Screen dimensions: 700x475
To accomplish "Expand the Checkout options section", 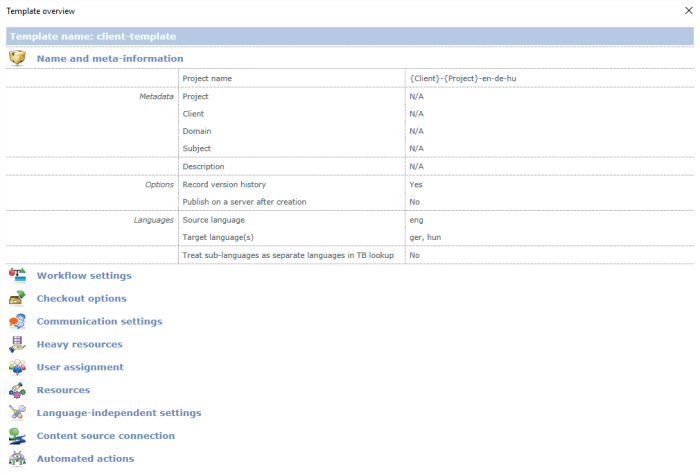I will coord(81,298).
